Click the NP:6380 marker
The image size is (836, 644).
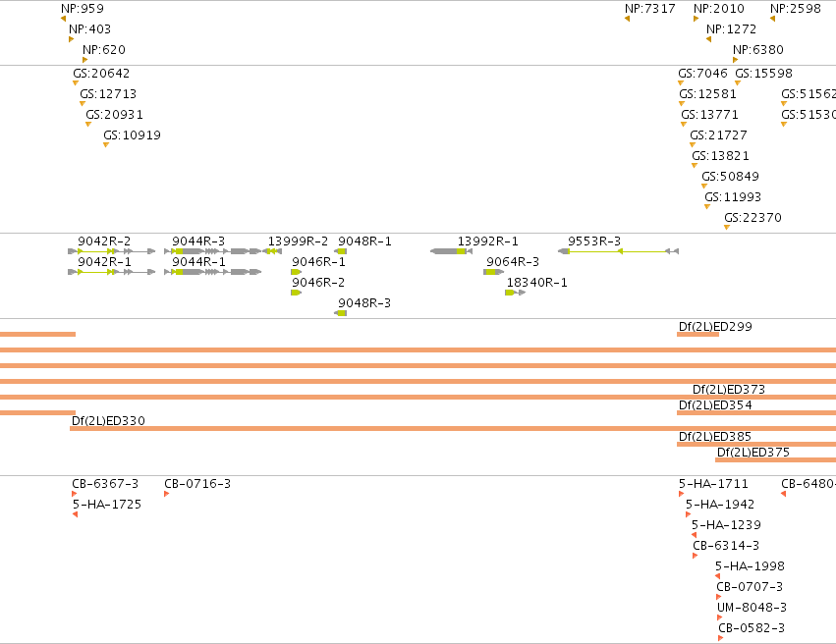735,60
